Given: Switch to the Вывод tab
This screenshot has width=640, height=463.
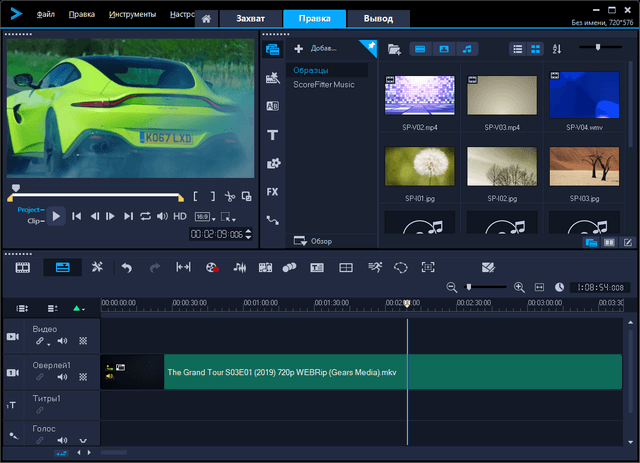Looking at the screenshot, I should tap(378, 18).
